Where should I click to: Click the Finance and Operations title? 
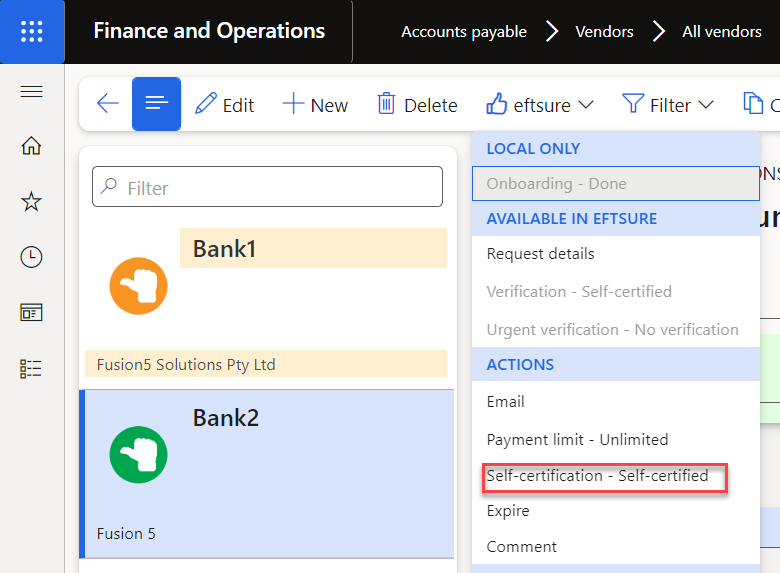tap(209, 31)
